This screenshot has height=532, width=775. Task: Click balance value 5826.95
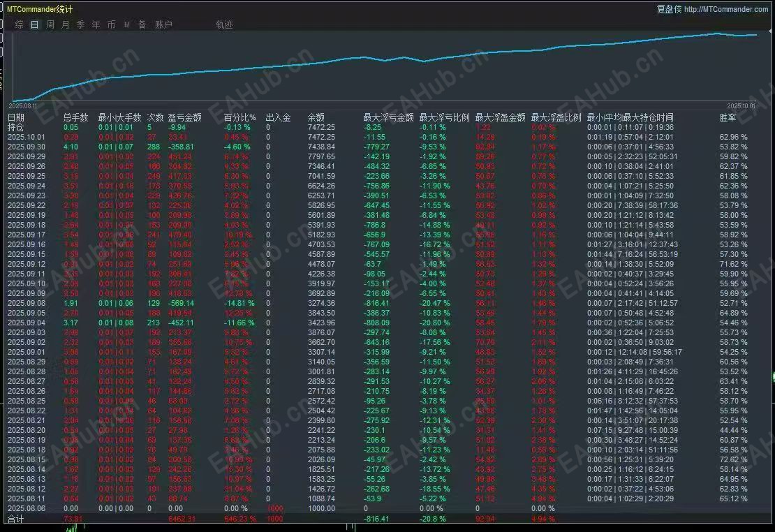321,206
